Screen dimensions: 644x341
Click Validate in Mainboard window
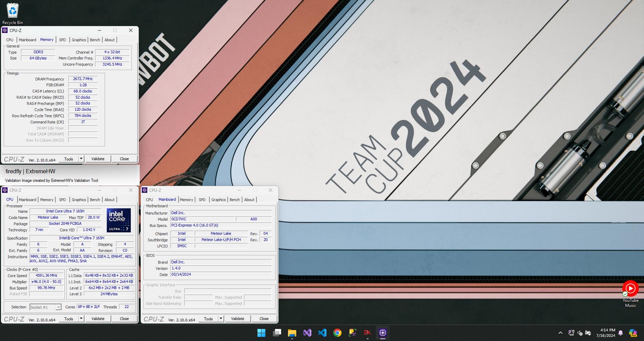click(238, 319)
